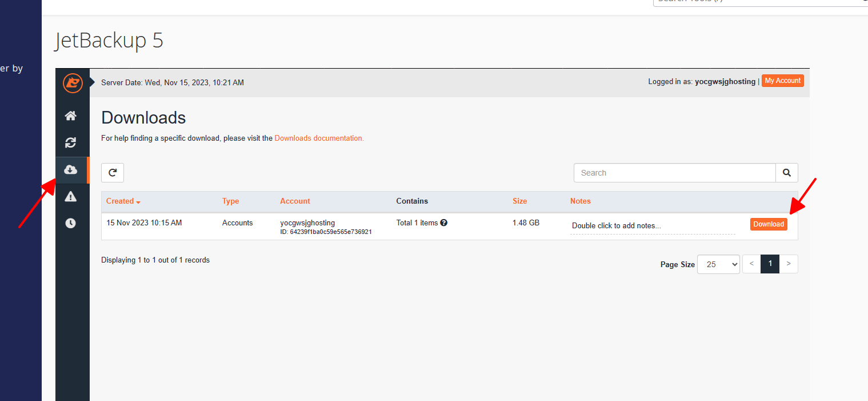Click the 'Contains' column header
Viewport: 868px width, 401px height.
412,201
